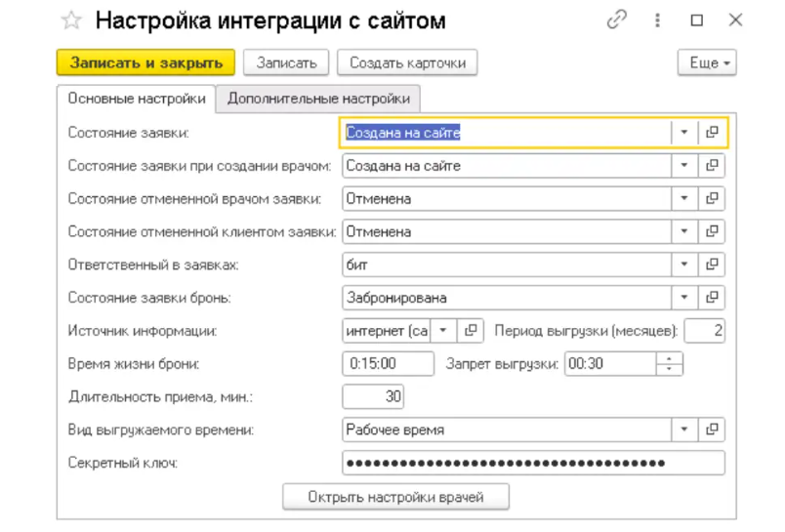This screenshot has height=532, width=785.
Task: Click the selected 'Создана на сайте' field
Action: (x=506, y=133)
